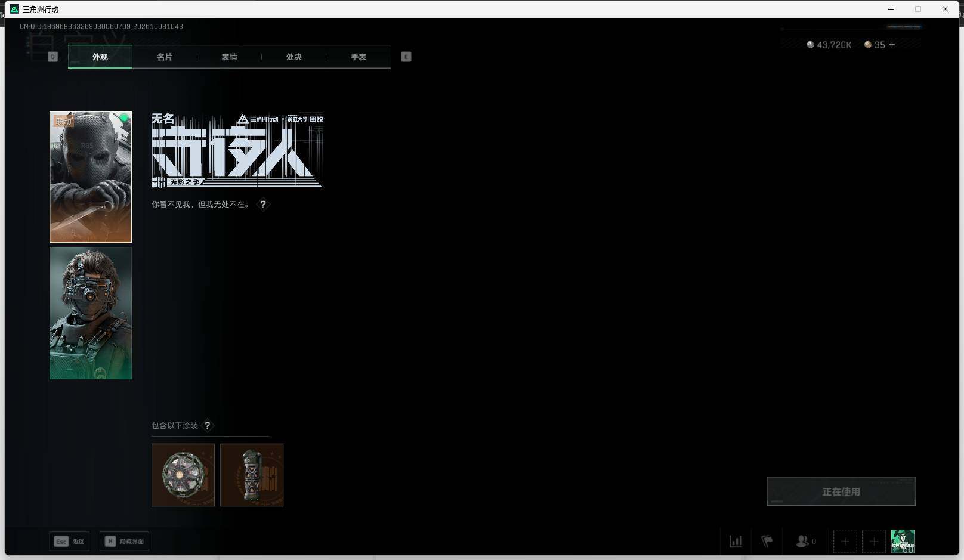Select the masked 联动 operator skin

click(x=91, y=177)
